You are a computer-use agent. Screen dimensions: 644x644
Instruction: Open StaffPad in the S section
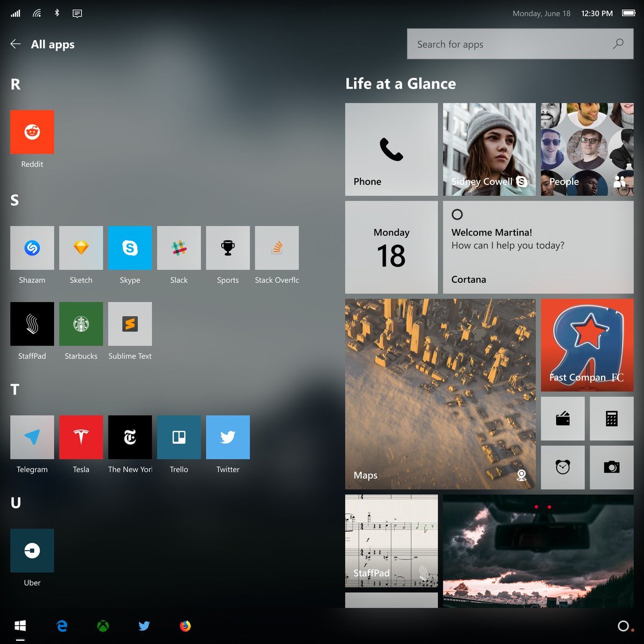[x=32, y=324]
